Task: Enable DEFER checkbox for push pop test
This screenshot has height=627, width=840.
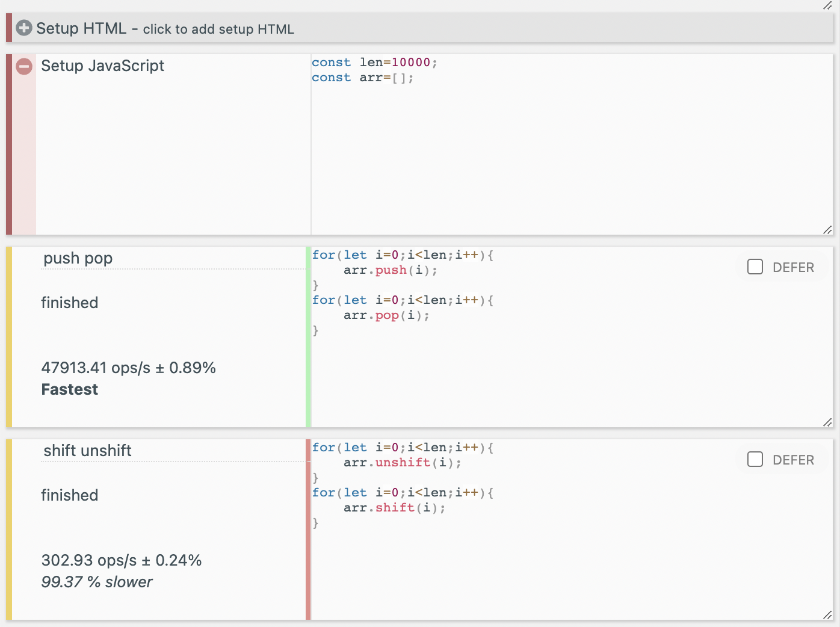Action: pos(755,267)
